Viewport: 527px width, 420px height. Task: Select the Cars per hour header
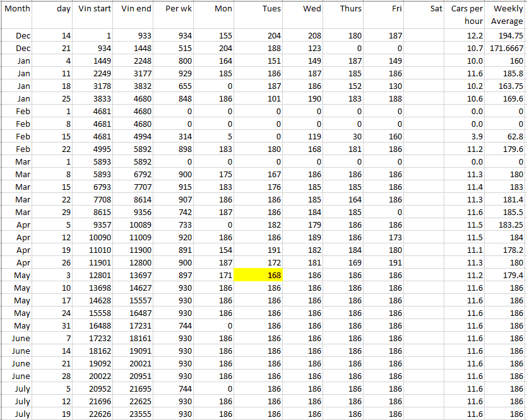[467, 15]
